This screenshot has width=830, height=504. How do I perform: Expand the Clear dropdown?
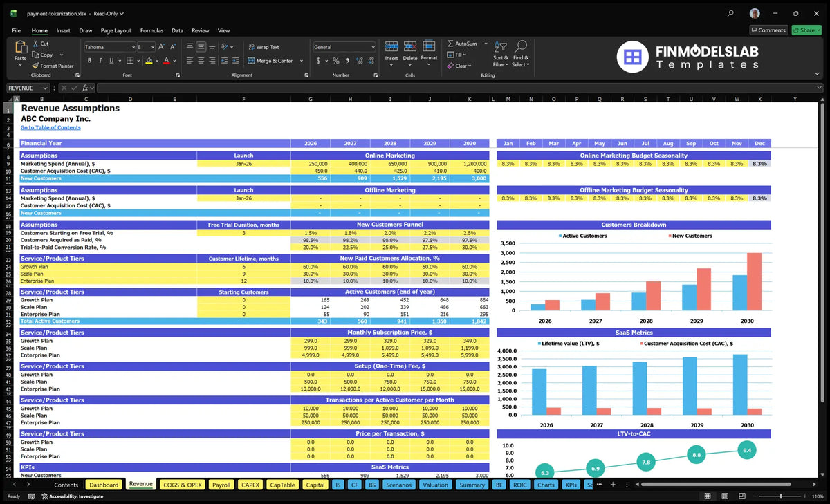point(471,66)
